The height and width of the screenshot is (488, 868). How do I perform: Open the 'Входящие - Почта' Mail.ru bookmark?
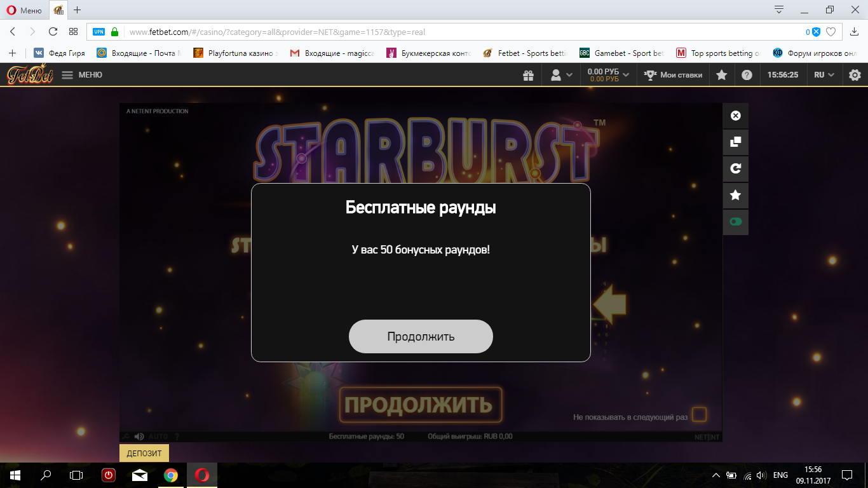[x=139, y=53]
